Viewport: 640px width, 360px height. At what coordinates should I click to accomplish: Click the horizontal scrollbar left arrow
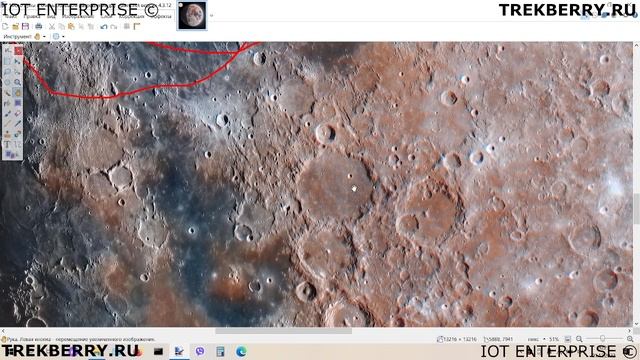[x=3, y=331]
